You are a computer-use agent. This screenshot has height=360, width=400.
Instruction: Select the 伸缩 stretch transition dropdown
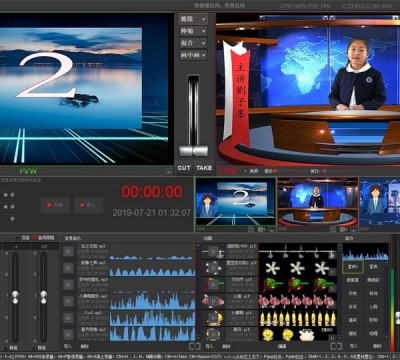[193, 31]
